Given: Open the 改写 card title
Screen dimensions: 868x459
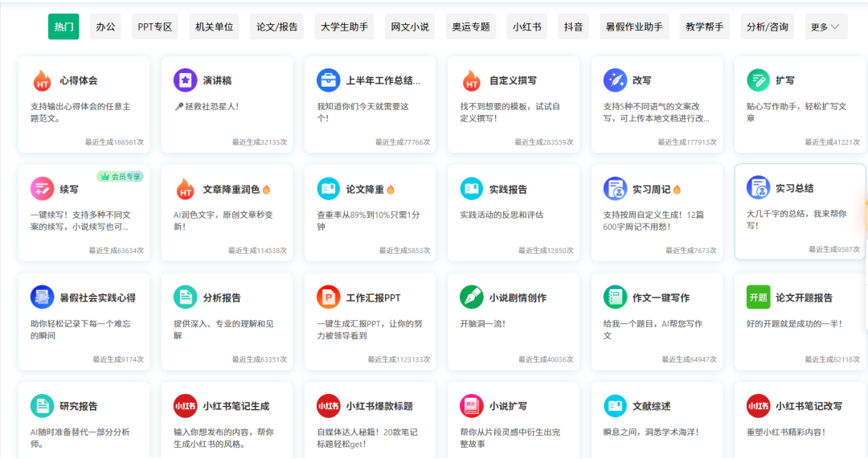Looking at the screenshot, I should (x=641, y=80).
